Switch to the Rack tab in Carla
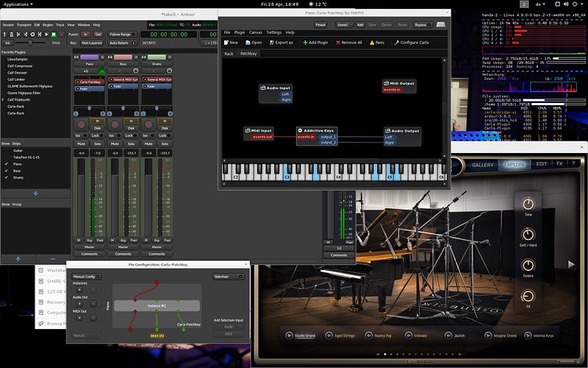Viewport: 588px width, 368px height. coord(229,54)
